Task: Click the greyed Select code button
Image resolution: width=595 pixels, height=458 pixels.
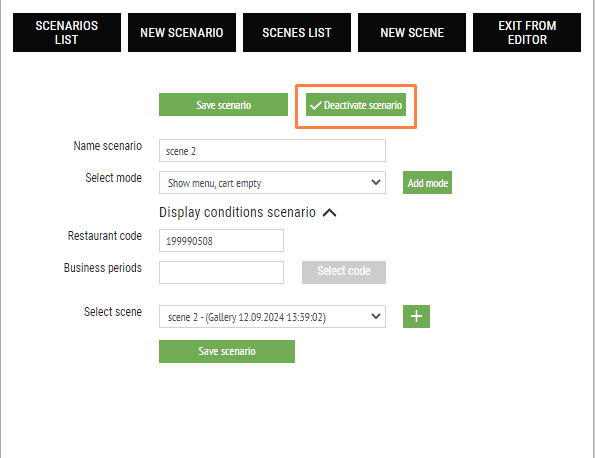Action: pos(344,272)
